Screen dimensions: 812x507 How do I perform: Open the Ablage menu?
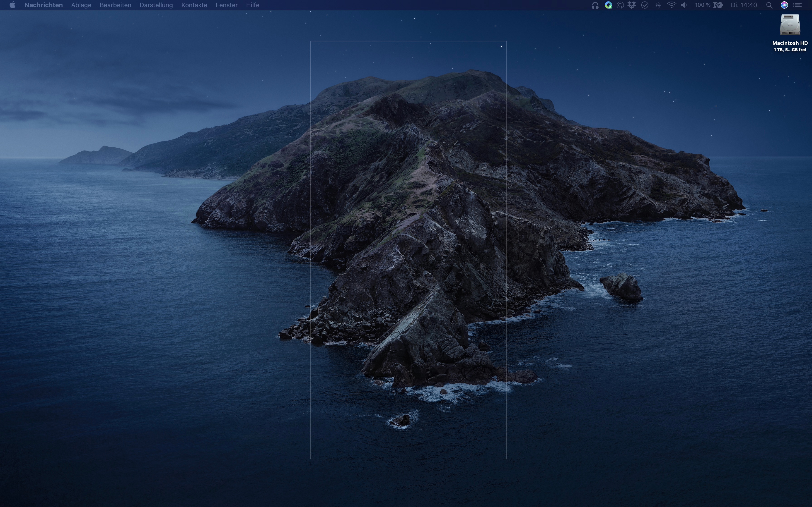[x=81, y=5]
